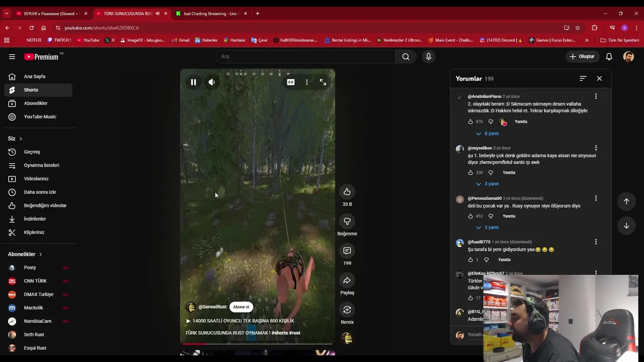Image resolution: width=644 pixels, height=362 pixels.
Task: Reply to @fuad8775 comment with Yanıtla
Action: 504,260
